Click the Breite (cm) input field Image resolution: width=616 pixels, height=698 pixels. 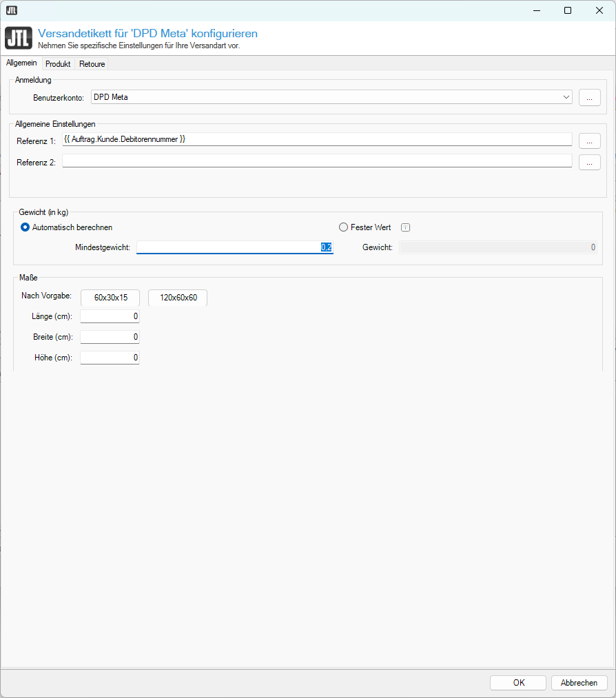coord(110,338)
